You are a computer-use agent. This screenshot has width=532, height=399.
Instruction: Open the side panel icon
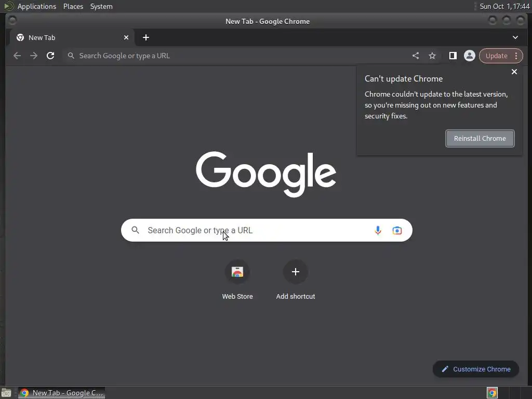pyautogui.click(x=453, y=56)
